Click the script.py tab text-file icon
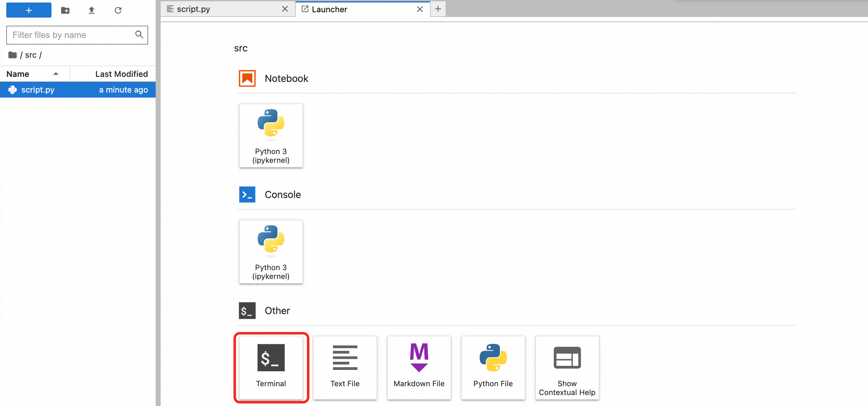This screenshot has height=406, width=868. pos(170,9)
